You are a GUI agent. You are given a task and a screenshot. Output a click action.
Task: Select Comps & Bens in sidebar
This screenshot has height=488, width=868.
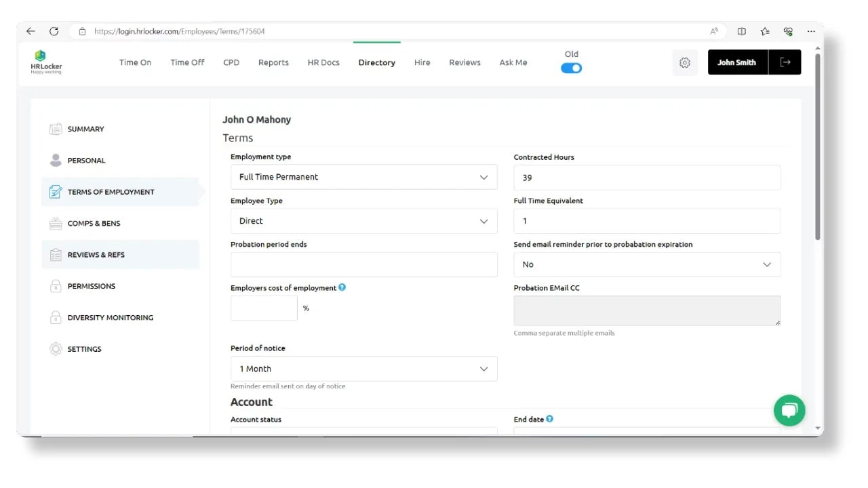(94, 223)
